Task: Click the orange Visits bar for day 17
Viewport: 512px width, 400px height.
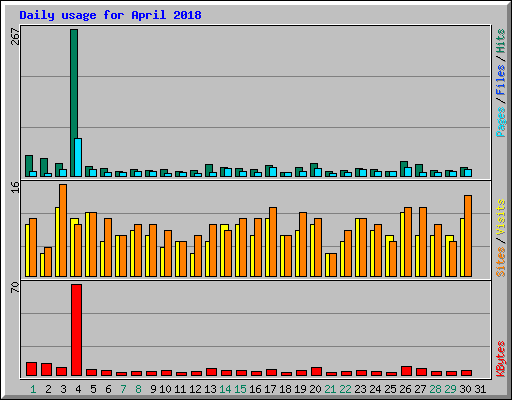Action: [x=273, y=242]
